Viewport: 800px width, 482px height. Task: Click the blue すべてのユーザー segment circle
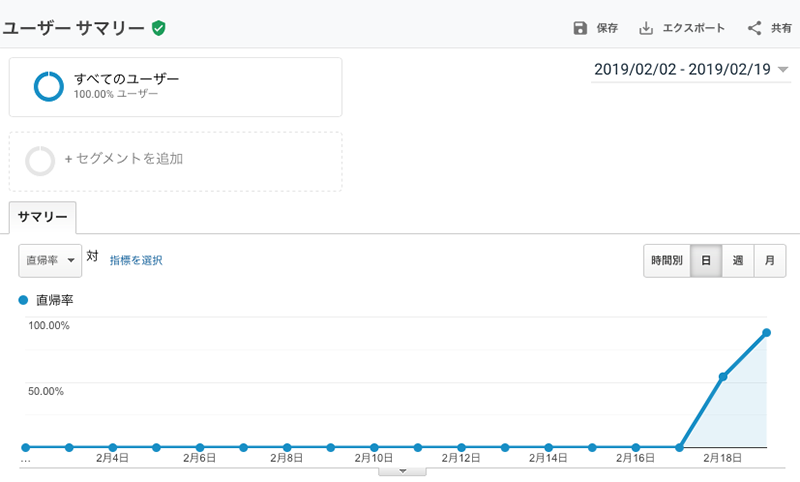pos(48,86)
